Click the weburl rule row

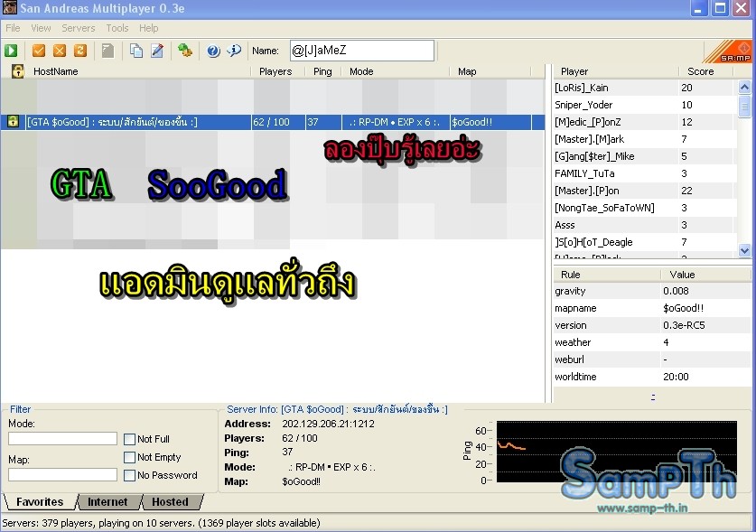[x=652, y=359]
